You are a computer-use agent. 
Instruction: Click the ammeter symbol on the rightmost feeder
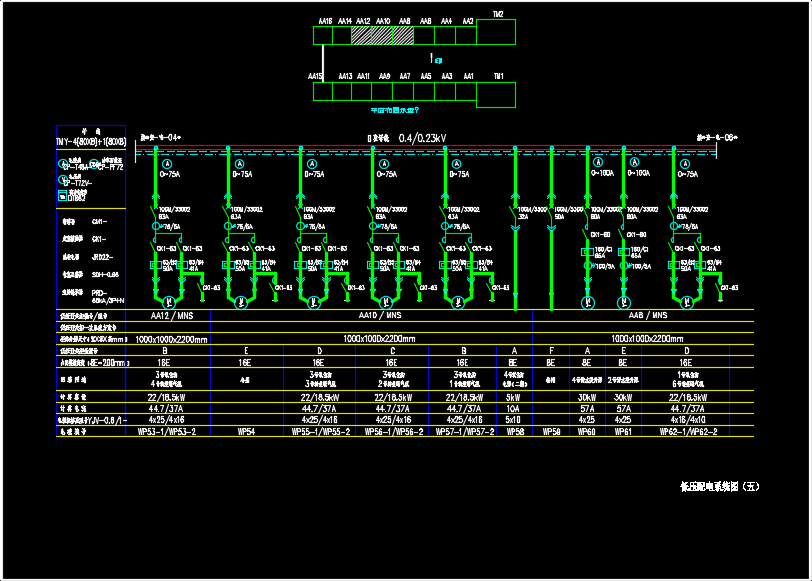click(x=684, y=163)
